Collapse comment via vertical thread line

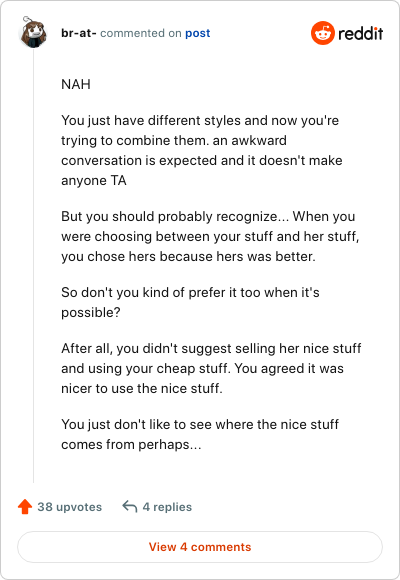(33, 265)
